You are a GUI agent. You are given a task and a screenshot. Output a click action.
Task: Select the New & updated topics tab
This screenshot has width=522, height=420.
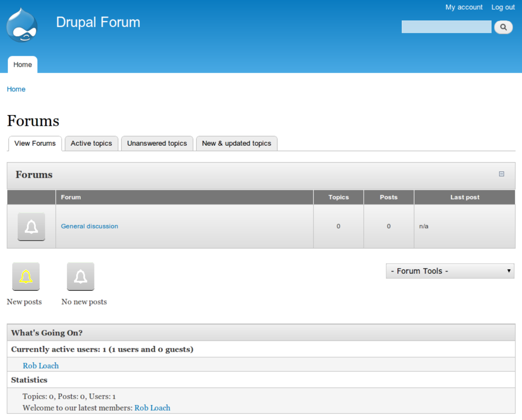[x=236, y=143]
